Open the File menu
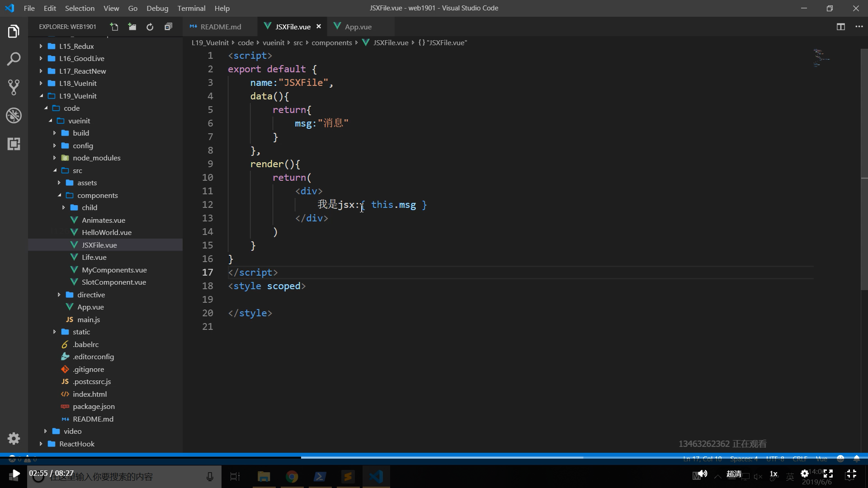The width and height of the screenshot is (868, 488). 29,8
